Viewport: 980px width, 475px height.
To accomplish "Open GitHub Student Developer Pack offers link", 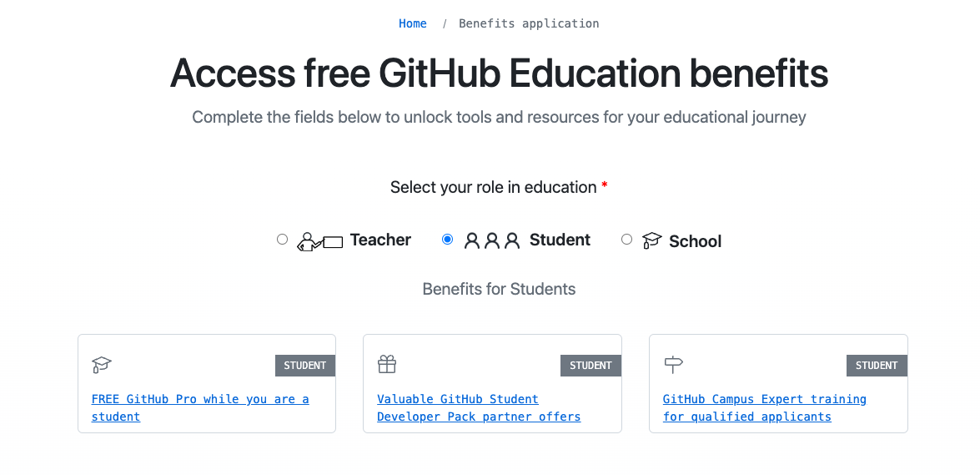I will [x=479, y=408].
